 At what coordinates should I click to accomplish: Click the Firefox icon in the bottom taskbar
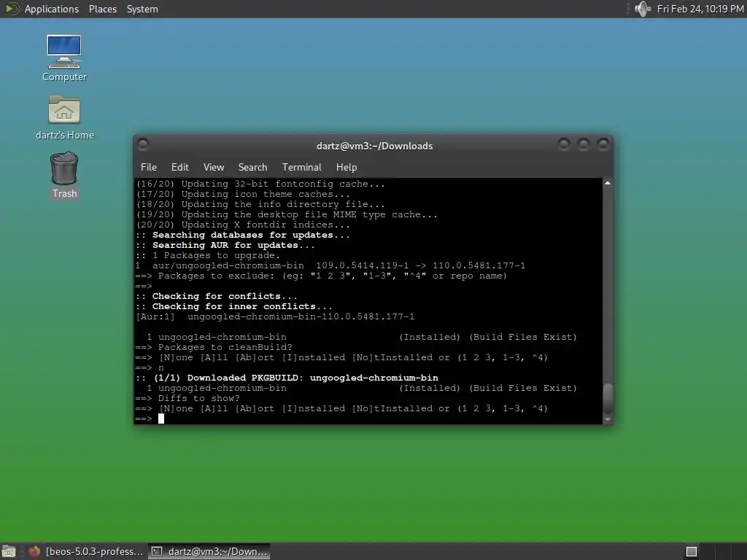(34, 551)
